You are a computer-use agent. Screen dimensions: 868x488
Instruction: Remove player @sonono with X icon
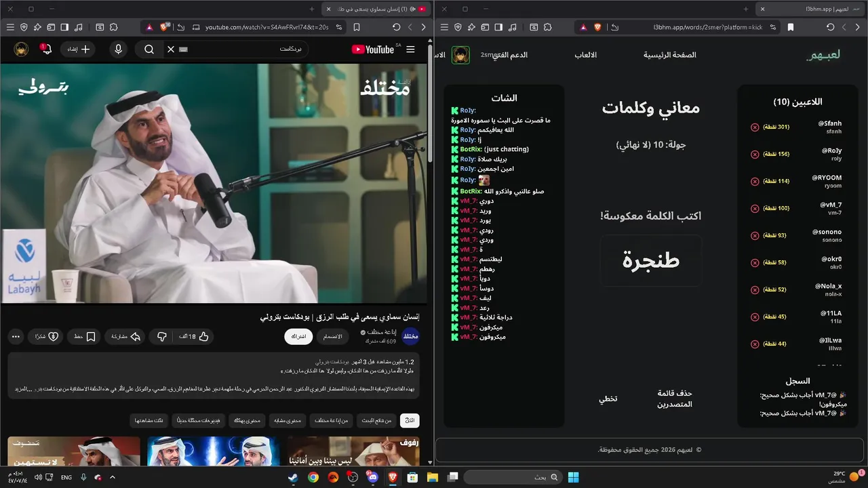pos(755,236)
